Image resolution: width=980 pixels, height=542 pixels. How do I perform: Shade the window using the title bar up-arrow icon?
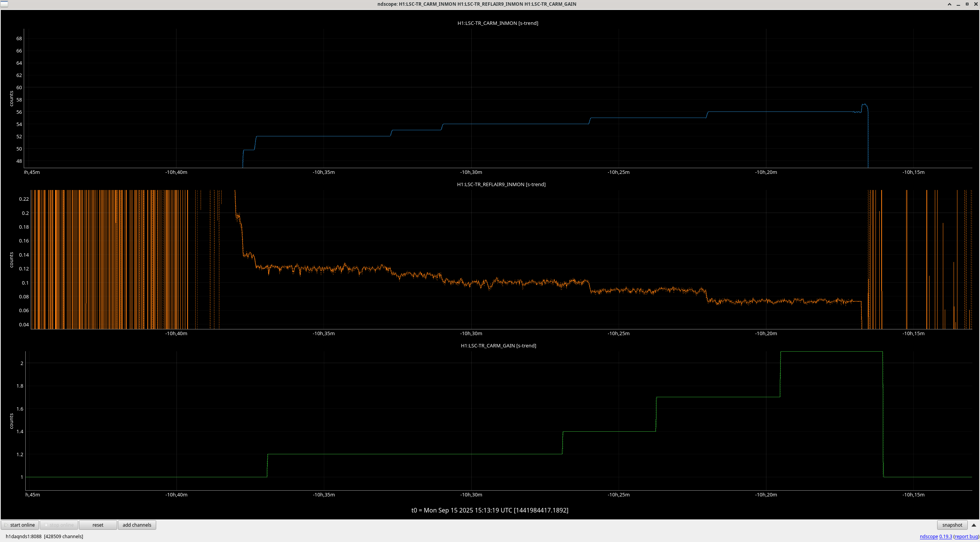click(x=949, y=4)
